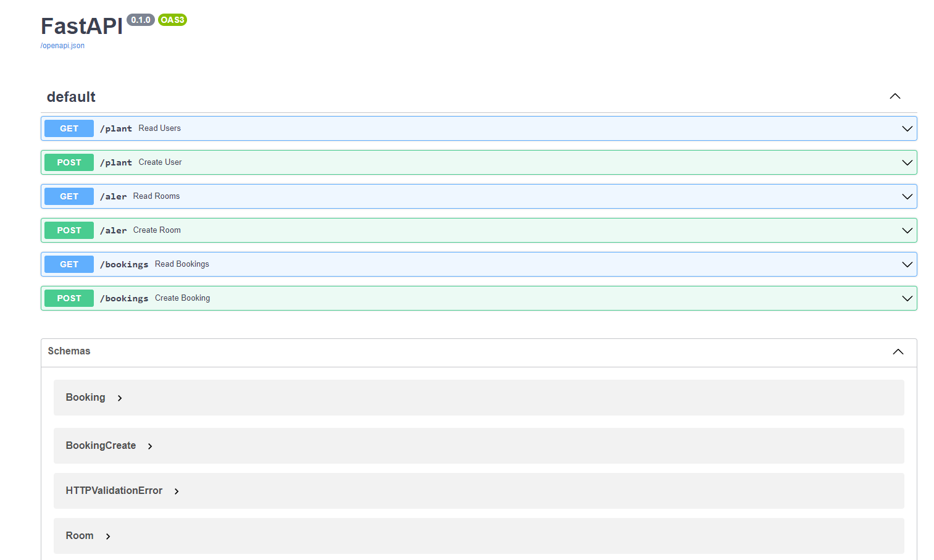Expand the Create Booking endpoint details
This screenshot has width=934, height=560.
coord(906,298)
